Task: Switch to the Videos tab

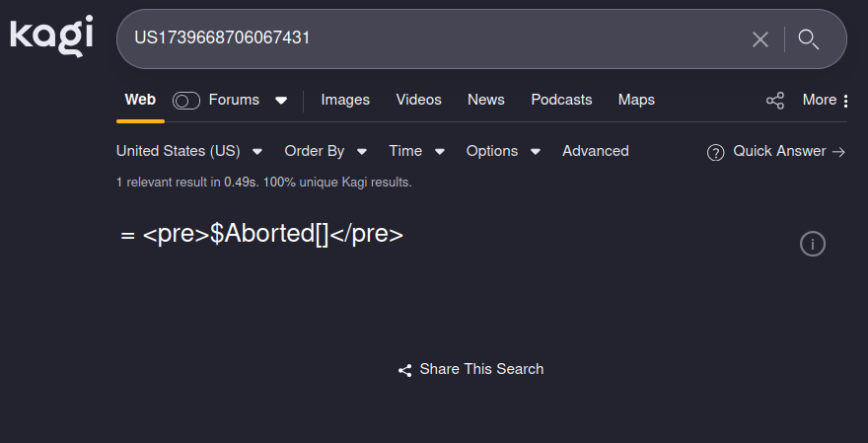Action: tap(418, 100)
